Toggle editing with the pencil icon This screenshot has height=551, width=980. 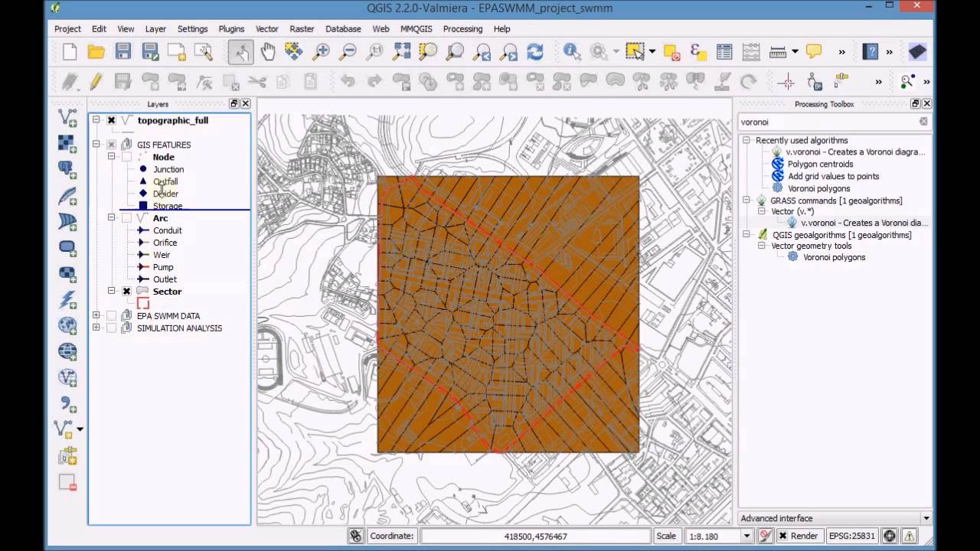tap(96, 80)
